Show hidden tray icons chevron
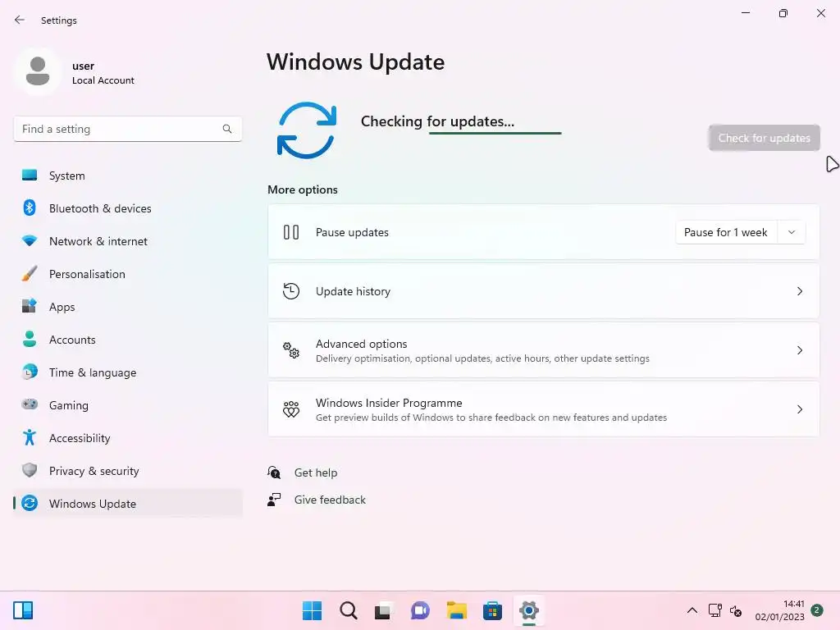This screenshot has height=630, width=840. click(692, 610)
